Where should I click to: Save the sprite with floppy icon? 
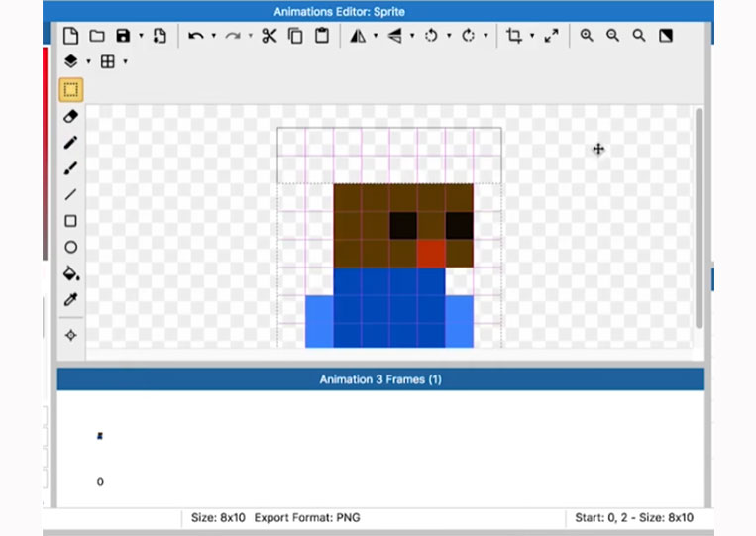coord(123,36)
